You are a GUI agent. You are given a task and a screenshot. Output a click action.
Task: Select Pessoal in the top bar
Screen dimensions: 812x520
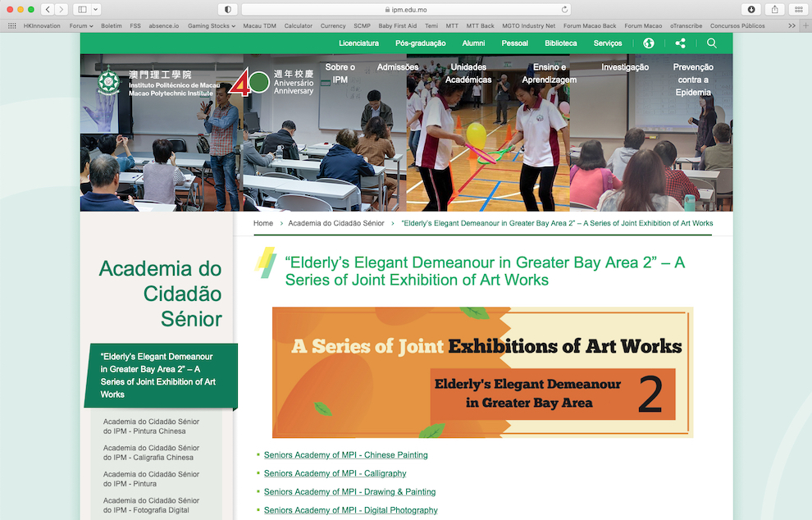coord(515,43)
